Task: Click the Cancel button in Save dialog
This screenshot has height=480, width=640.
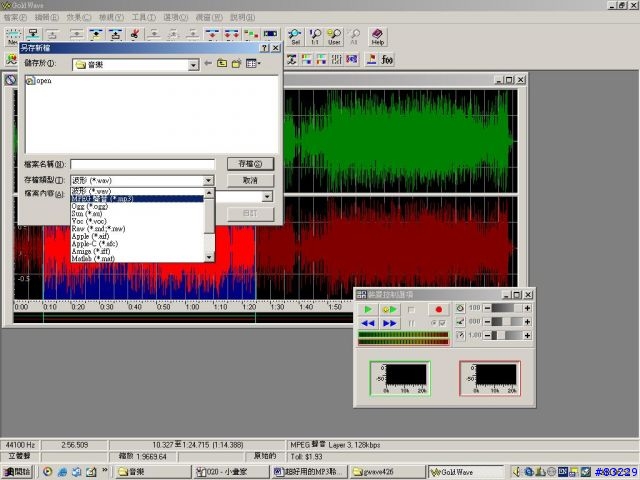Action: click(250, 180)
